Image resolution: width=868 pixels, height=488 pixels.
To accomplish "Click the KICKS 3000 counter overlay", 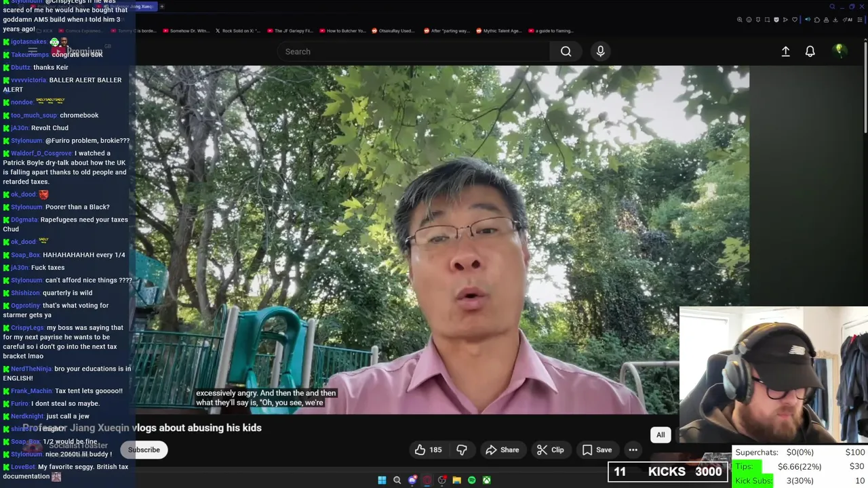I will [x=669, y=472].
